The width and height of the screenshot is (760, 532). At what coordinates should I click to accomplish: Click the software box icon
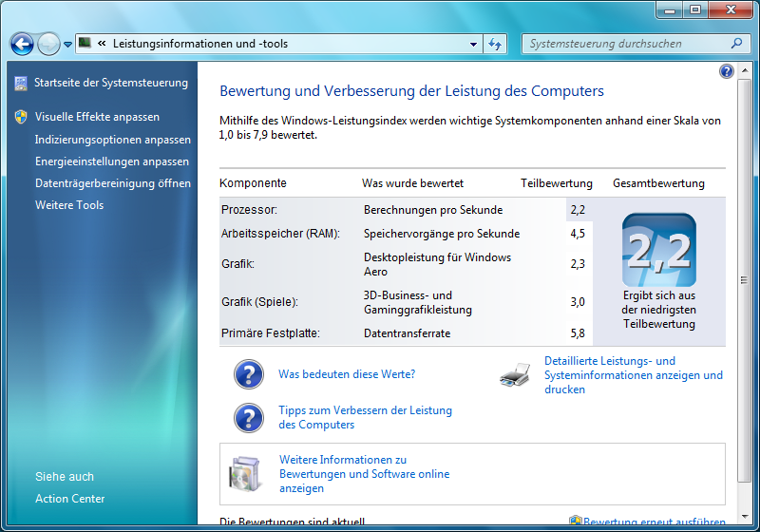pyautogui.click(x=245, y=474)
